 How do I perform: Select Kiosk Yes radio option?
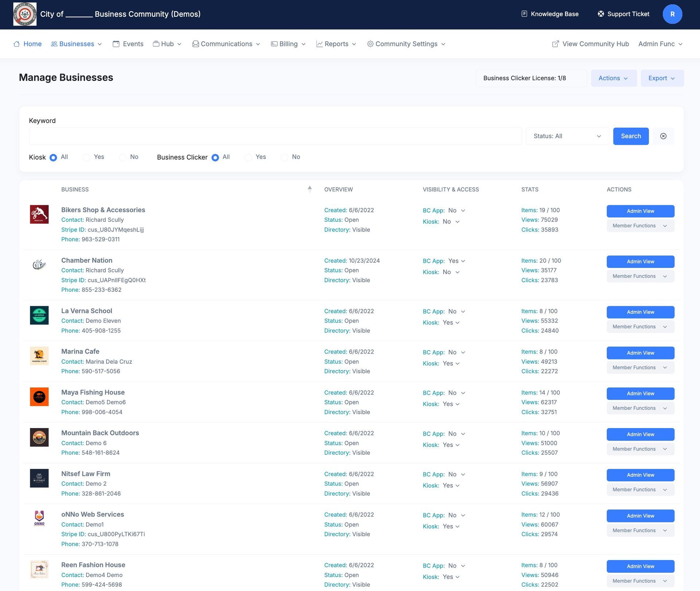(86, 158)
